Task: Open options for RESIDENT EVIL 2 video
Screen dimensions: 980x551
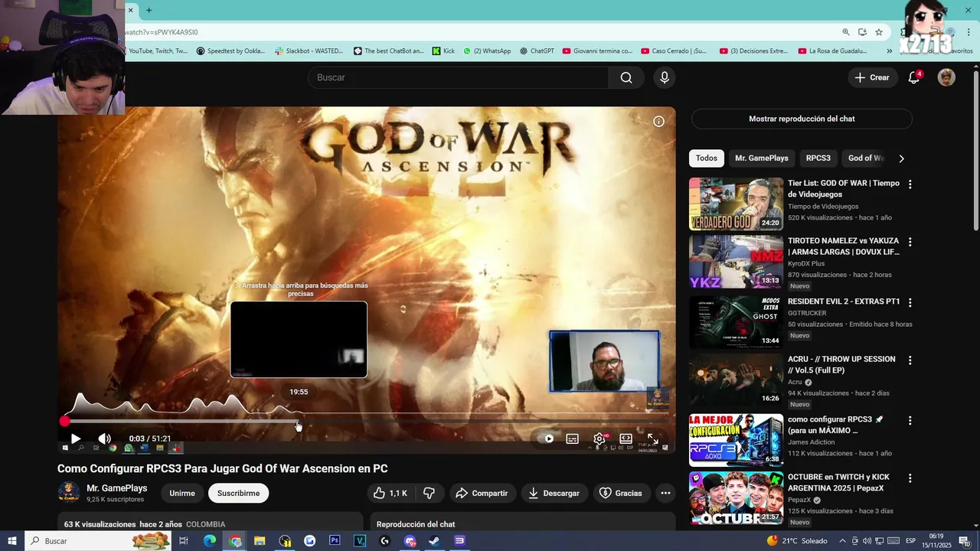Action: click(x=910, y=302)
